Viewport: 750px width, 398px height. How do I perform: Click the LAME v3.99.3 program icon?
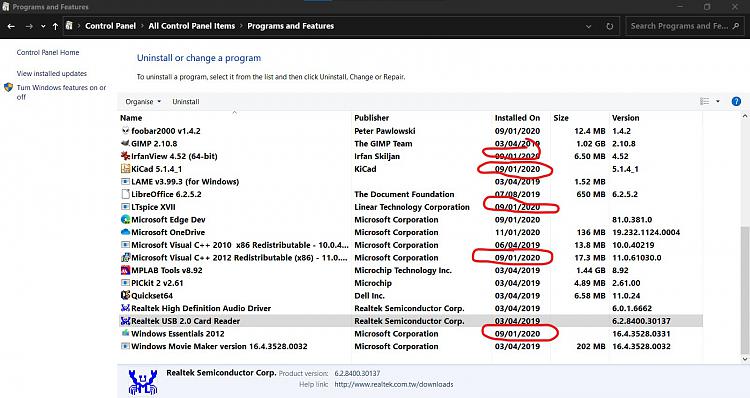coord(125,181)
